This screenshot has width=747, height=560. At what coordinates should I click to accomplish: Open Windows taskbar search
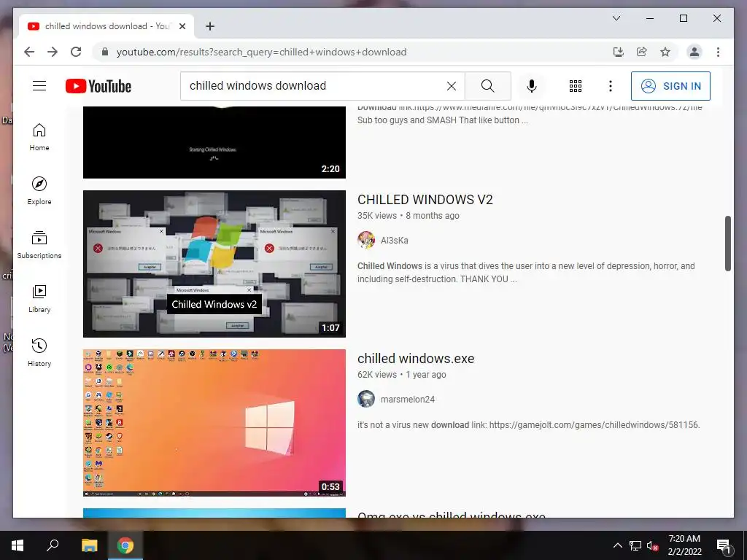(53, 545)
